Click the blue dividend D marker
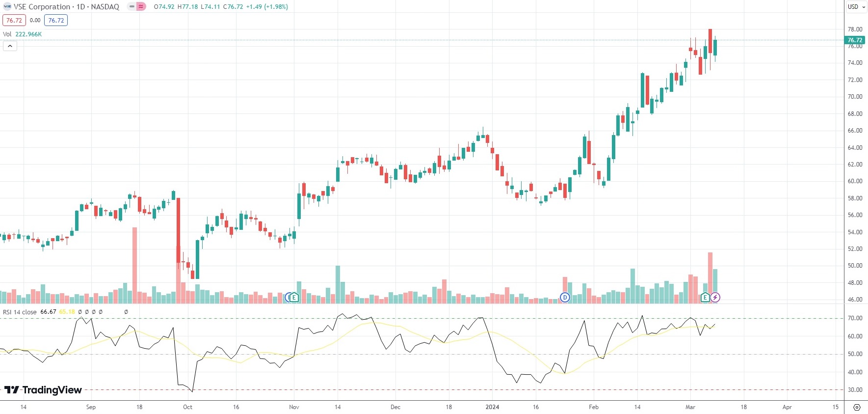This screenshot has height=414, width=868. 565,297
